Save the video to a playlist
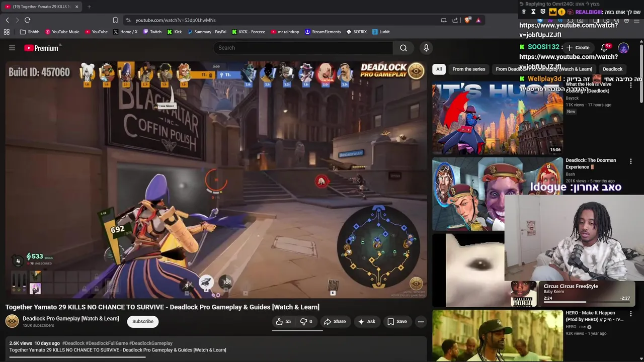Screen dimensions: 644x362 (397, 321)
